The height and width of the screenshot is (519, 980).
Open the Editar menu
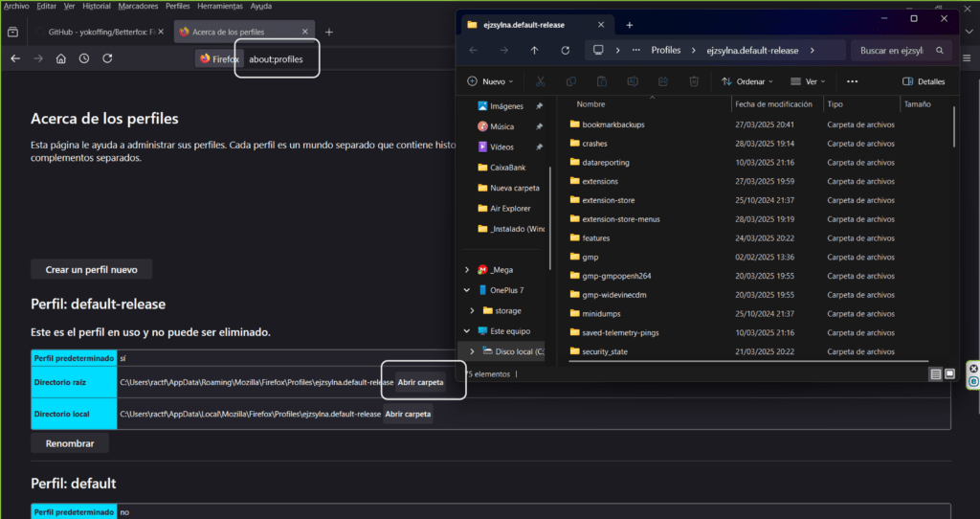(x=46, y=6)
